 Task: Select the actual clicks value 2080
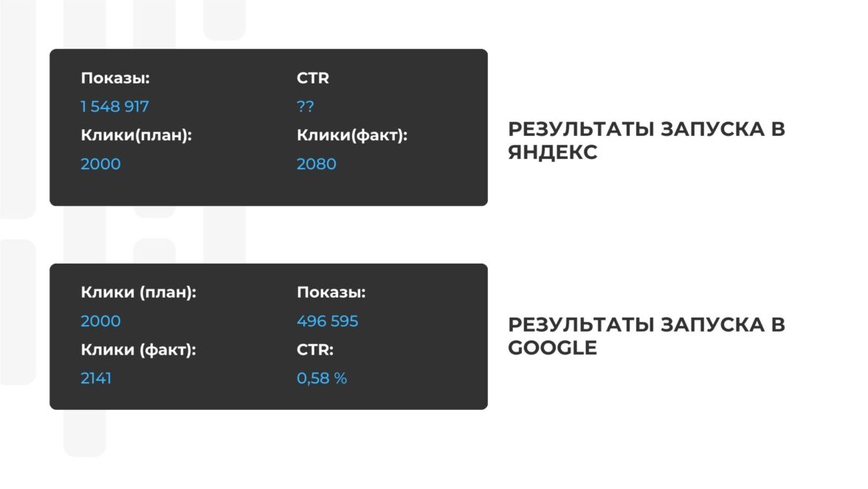point(316,164)
